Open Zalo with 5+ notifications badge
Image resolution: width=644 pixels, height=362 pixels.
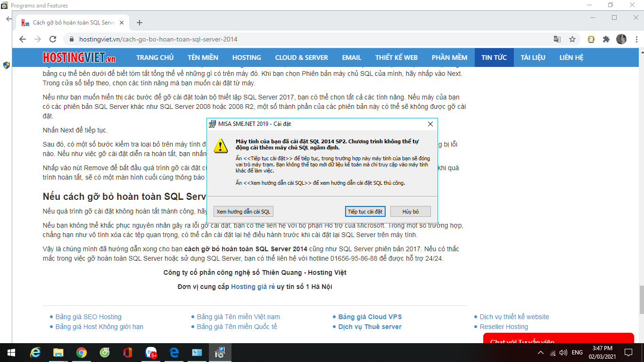(151, 352)
